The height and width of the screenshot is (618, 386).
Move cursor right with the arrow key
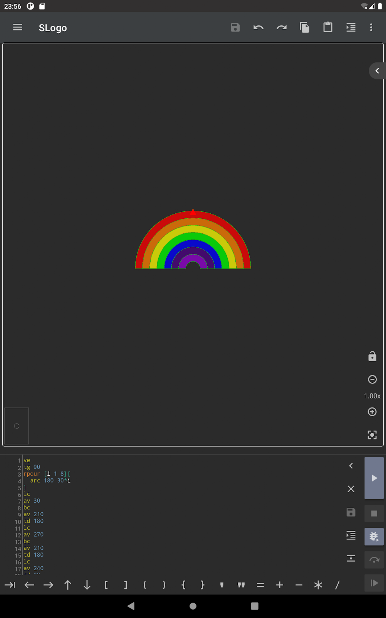pyautogui.click(x=48, y=585)
